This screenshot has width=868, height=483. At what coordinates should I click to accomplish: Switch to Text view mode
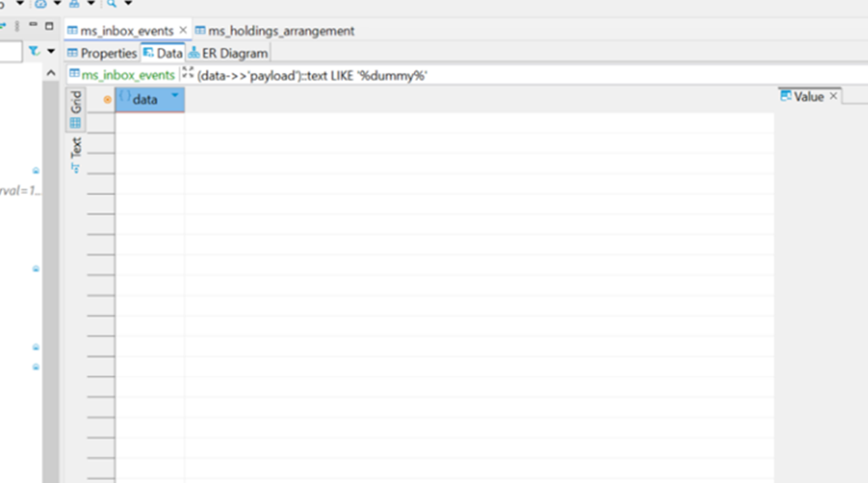[76, 154]
